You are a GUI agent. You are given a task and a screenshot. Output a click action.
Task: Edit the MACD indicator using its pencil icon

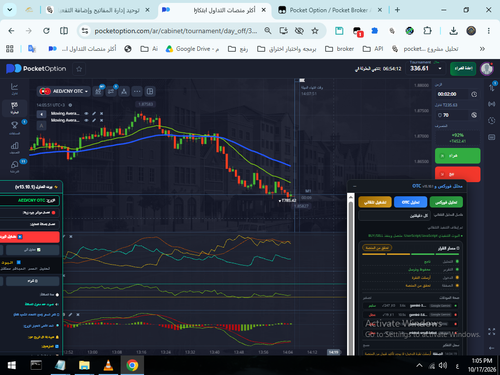(71, 314)
